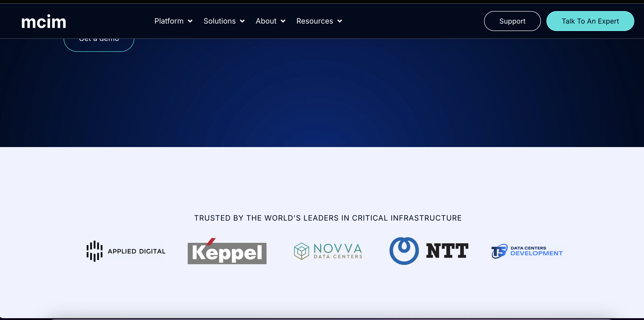Expand the Solutions menu chevron
Image resolution: width=644 pixels, height=320 pixels.
(242, 21)
